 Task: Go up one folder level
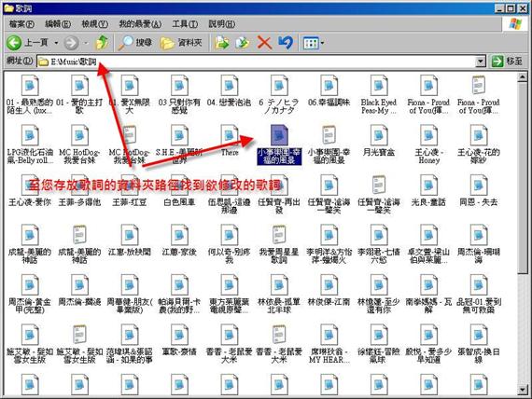[102, 43]
